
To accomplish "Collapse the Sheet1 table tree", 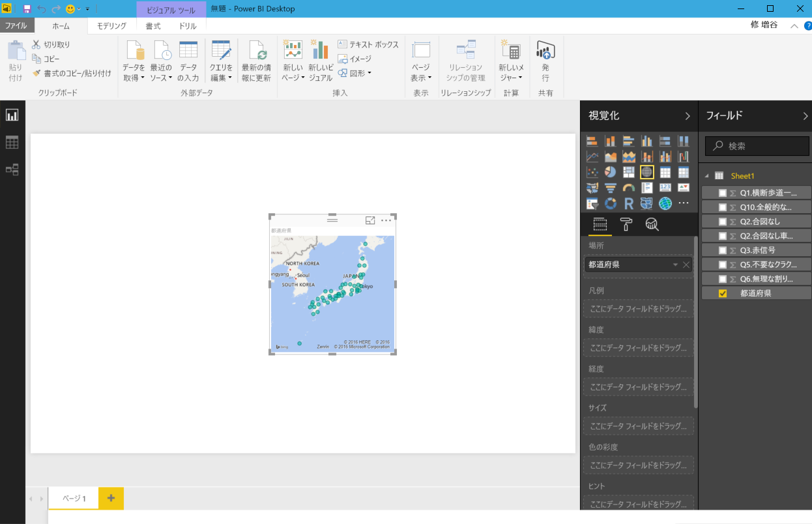I will [706, 176].
